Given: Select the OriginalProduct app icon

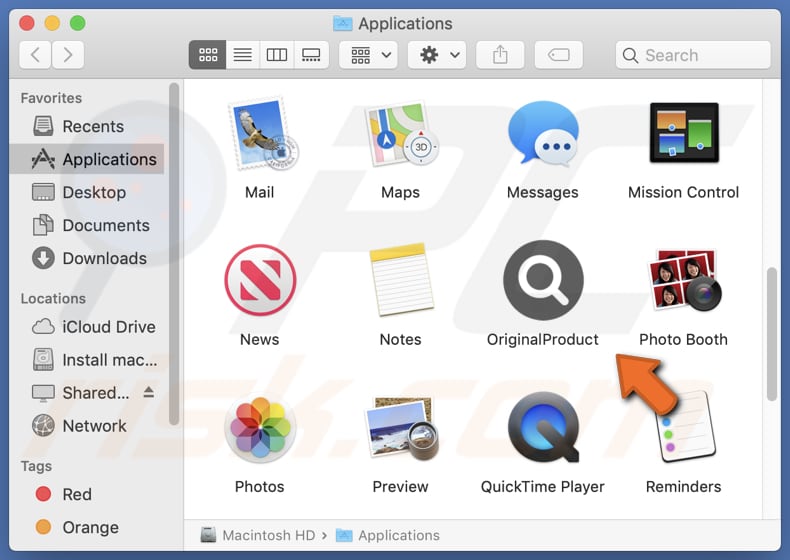Looking at the screenshot, I should (x=543, y=280).
